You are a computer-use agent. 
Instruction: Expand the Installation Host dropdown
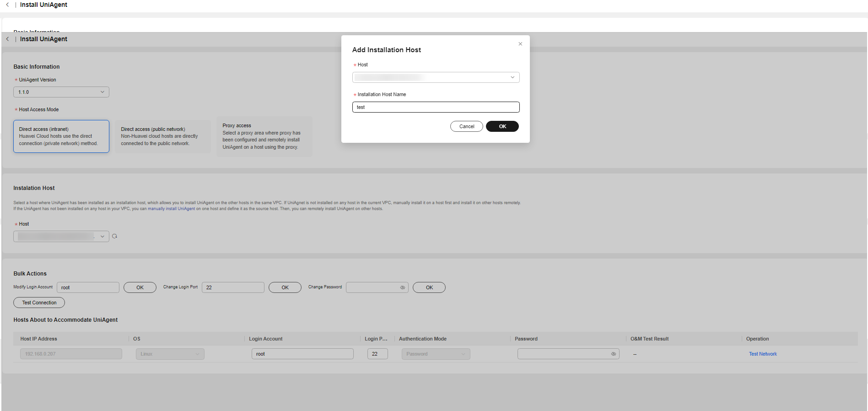click(x=61, y=236)
